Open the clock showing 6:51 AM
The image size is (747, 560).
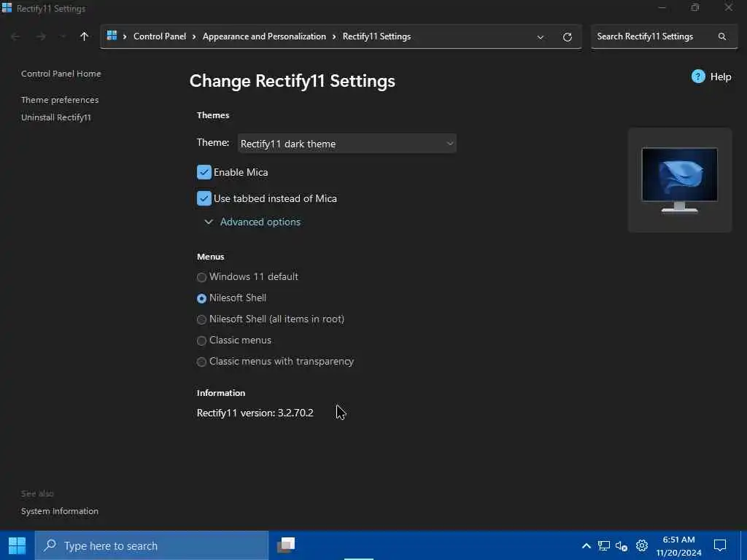[x=678, y=545]
